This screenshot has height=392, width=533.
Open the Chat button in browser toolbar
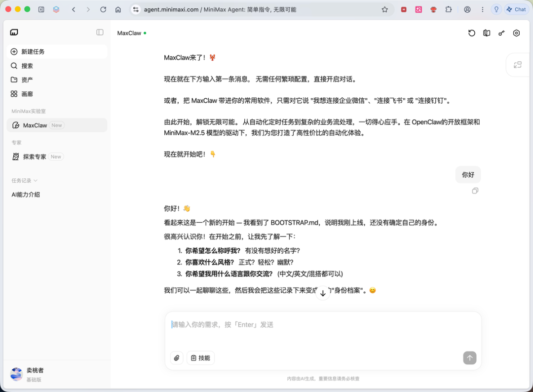pyautogui.click(x=516, y=9)
